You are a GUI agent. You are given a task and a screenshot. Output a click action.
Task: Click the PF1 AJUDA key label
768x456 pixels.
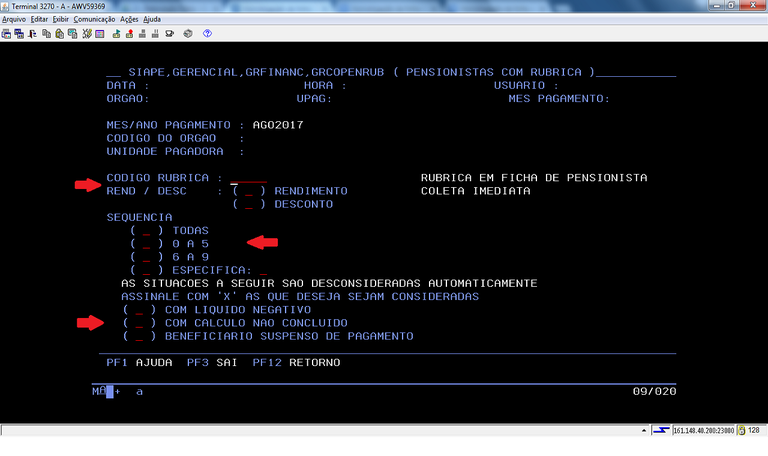click(x=140, y=363)
